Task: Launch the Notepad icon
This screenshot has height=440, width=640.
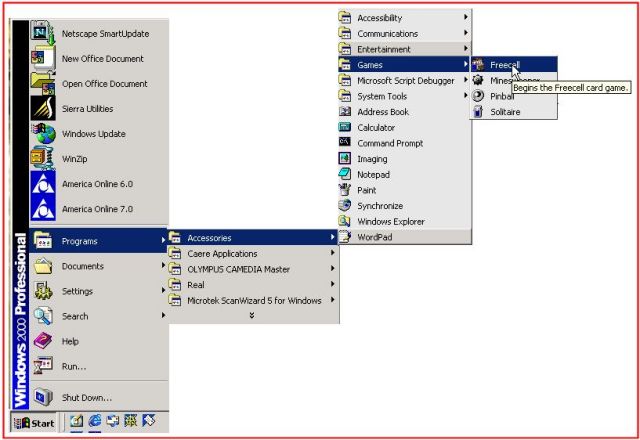Action: coord(345,174)
